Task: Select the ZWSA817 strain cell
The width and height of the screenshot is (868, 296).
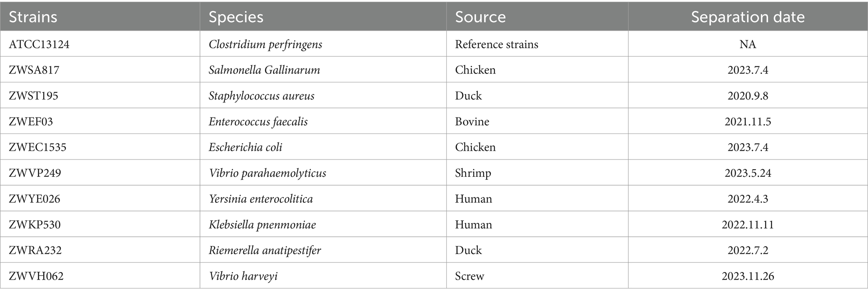Action: point(100,70)
